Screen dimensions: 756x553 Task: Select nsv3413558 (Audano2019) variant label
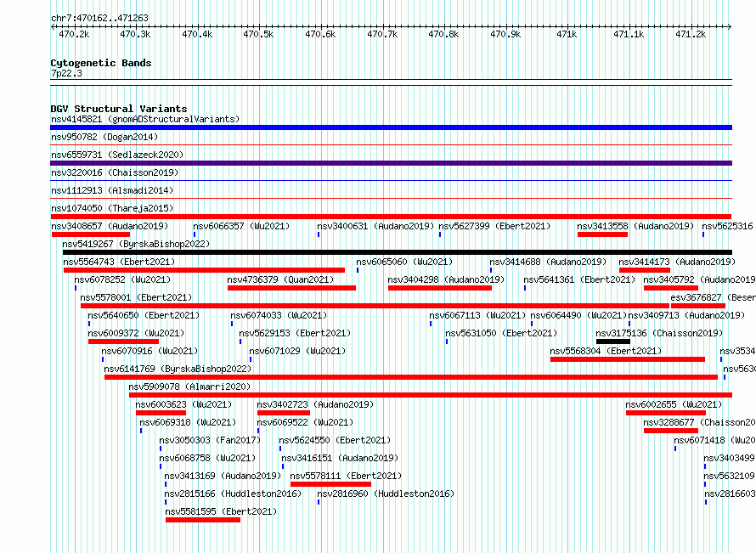coord(635,226)
